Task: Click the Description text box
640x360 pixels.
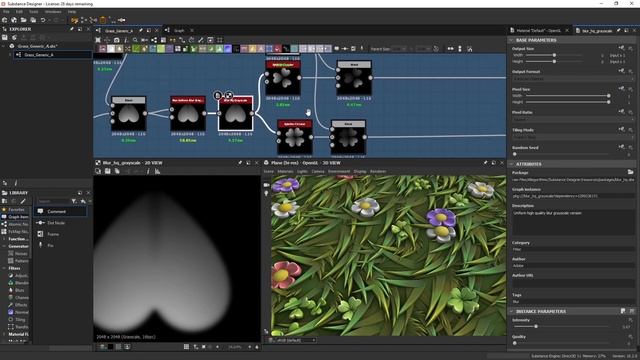Action: point(573,222)
